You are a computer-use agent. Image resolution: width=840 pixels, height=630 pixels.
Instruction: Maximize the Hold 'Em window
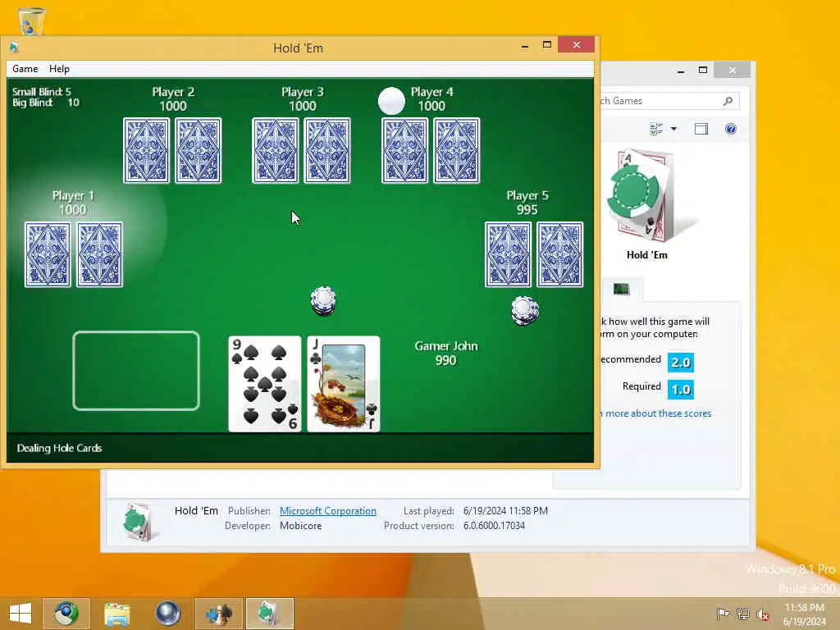[547, 45]
